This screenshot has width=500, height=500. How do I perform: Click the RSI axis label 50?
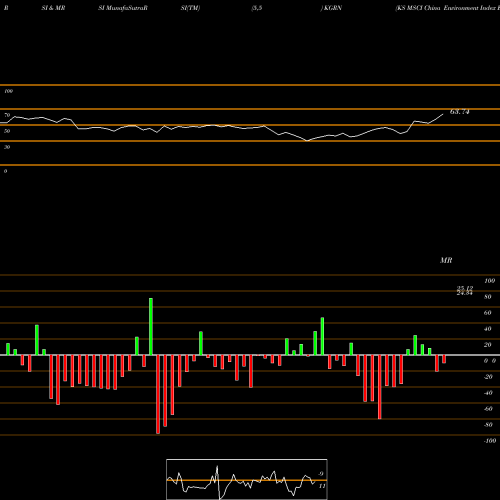click(x=7, y=131)
